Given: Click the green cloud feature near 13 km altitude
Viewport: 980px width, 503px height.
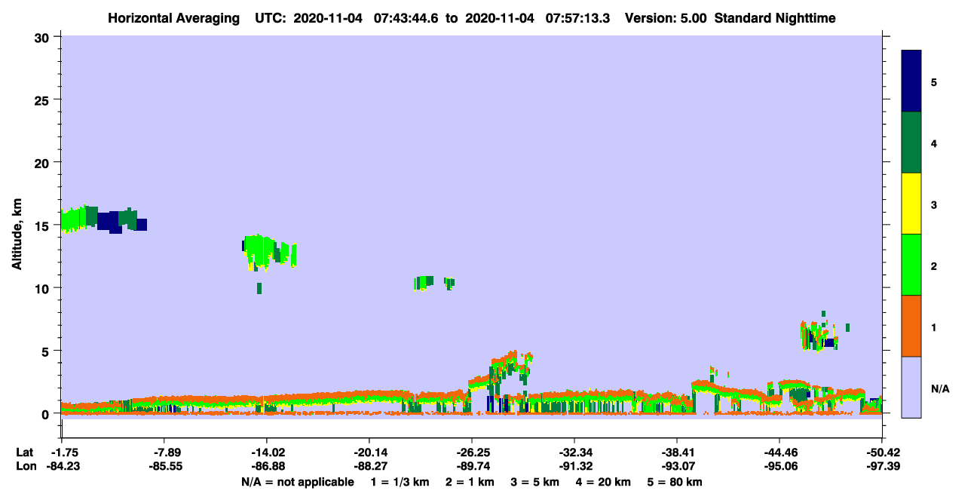Looking at the screenshot, I should click(x=269, y=252).
